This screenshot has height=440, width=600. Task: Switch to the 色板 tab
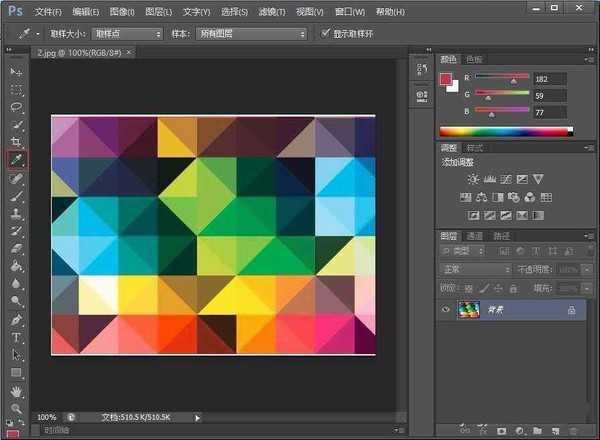[474, 59]
